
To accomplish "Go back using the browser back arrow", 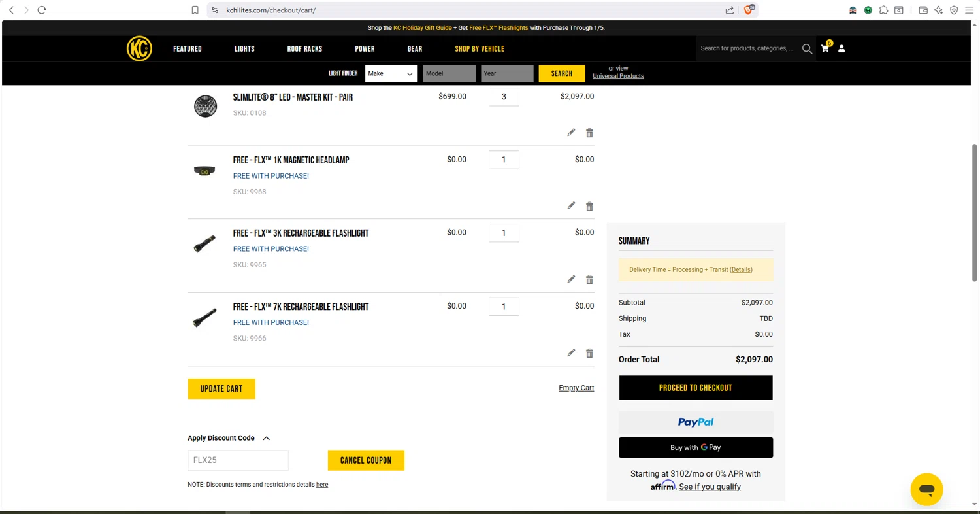I will (11, 10).
